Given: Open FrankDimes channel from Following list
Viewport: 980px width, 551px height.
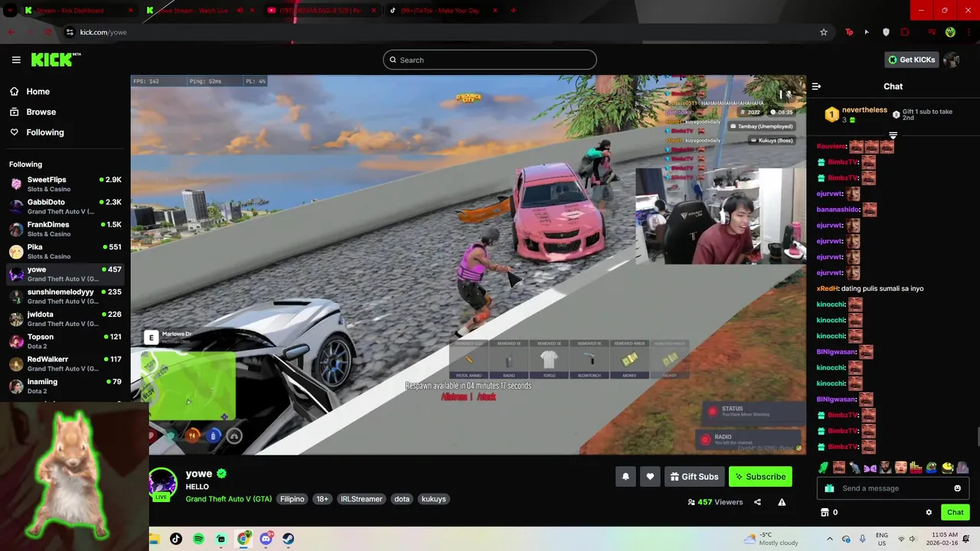Looking at the screenshot, I should click(x=65, y=229).
